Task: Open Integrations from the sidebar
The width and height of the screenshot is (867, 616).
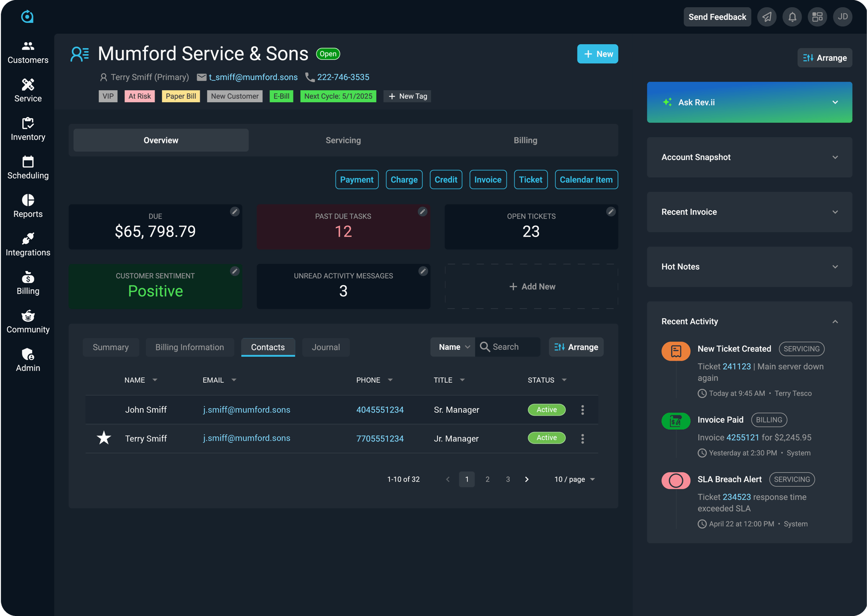Action: coord(28,245)
